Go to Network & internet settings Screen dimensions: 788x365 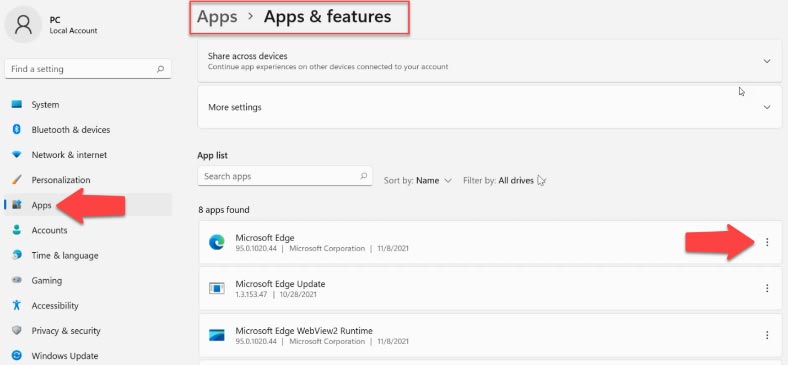point(69,155)
